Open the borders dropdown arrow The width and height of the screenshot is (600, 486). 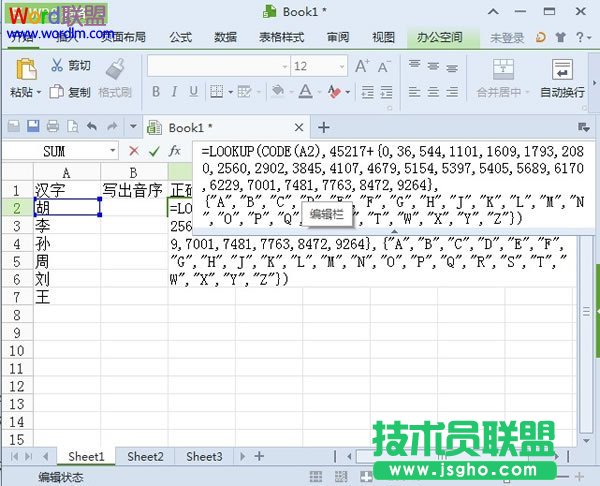(x=230, y=92)
